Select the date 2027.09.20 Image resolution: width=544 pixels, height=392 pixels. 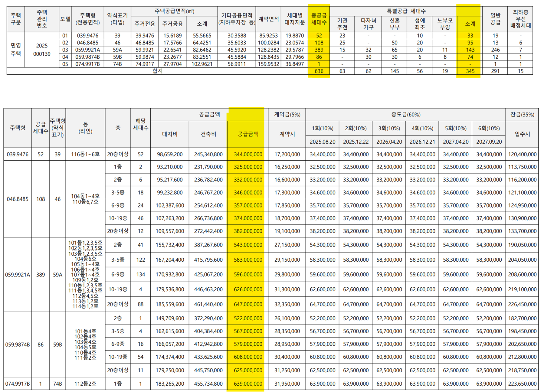tap(489, 142)
